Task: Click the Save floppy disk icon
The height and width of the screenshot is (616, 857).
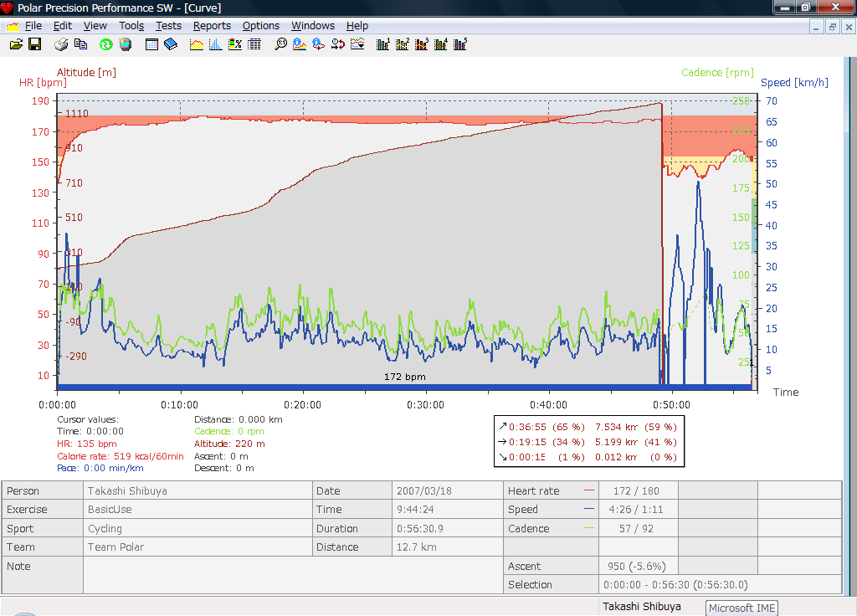Action: click(35, 44)
